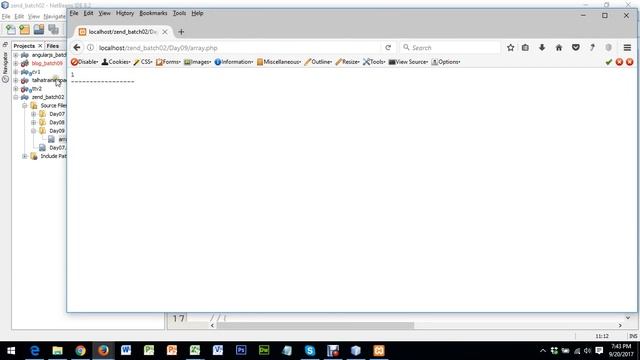This screenshot has height=360, width=640.
Task: Show hidden system tray icons chevron
Action: coord(542,351)
